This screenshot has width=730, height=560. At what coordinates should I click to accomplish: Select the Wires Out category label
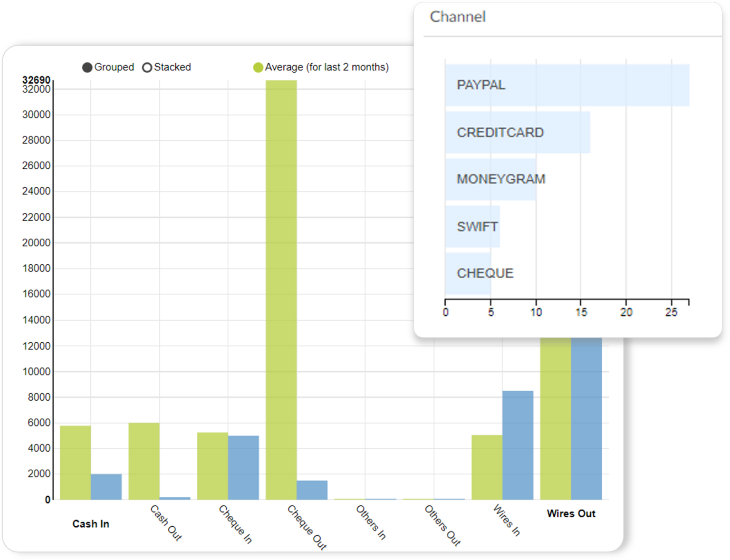(x=571, y=513)
